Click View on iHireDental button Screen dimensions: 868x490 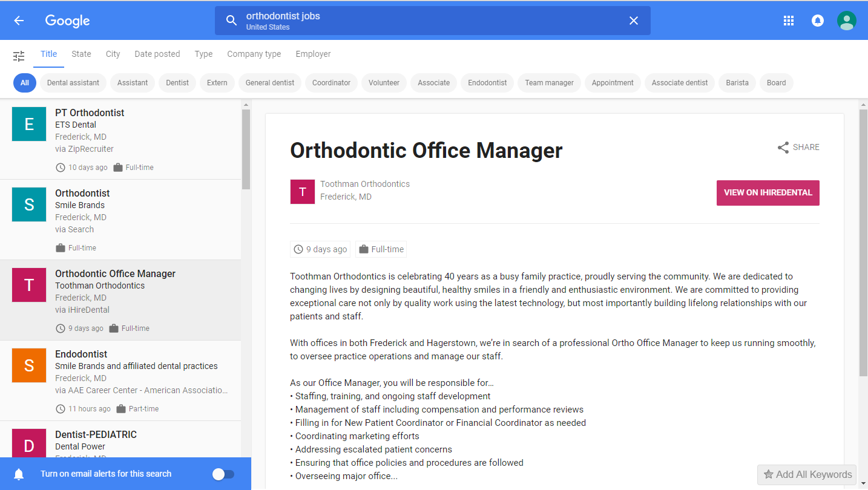[x=768, y=193]
